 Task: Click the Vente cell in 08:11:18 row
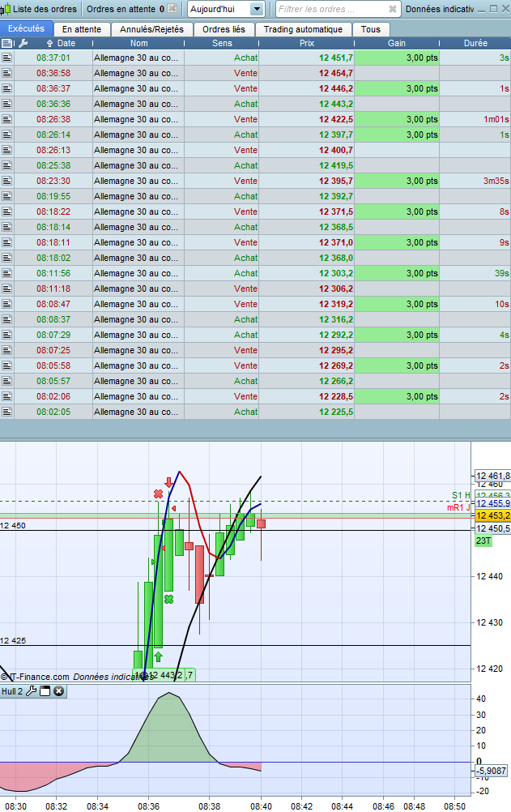point(222,288)
